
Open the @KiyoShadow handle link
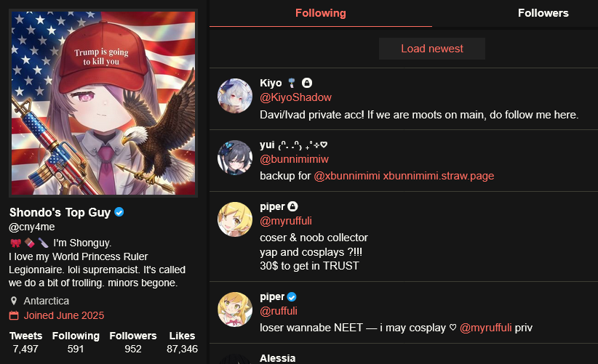[295, 97]
